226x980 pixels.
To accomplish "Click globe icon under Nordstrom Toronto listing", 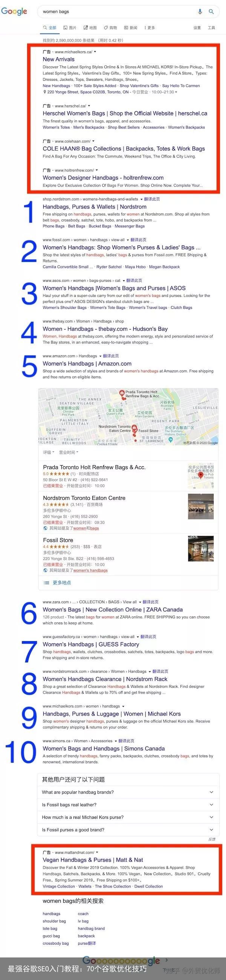I will [x=45, y=528].
